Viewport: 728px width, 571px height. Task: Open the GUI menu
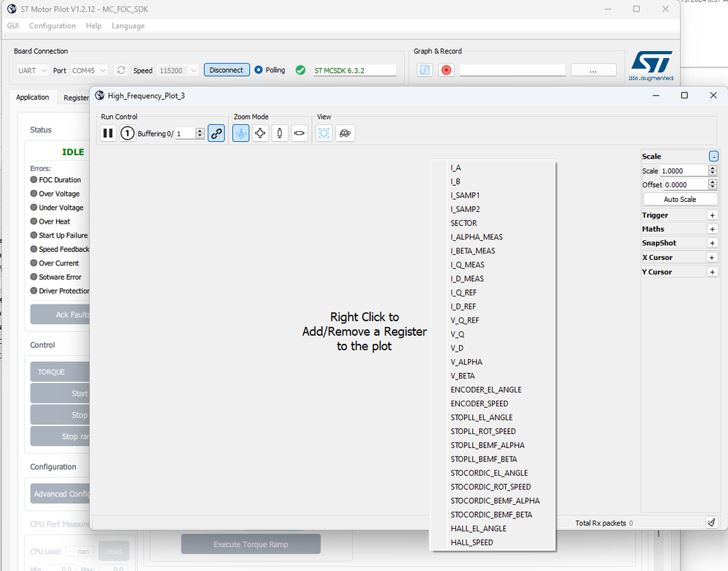pyautogui.click(x=13, y=26)
